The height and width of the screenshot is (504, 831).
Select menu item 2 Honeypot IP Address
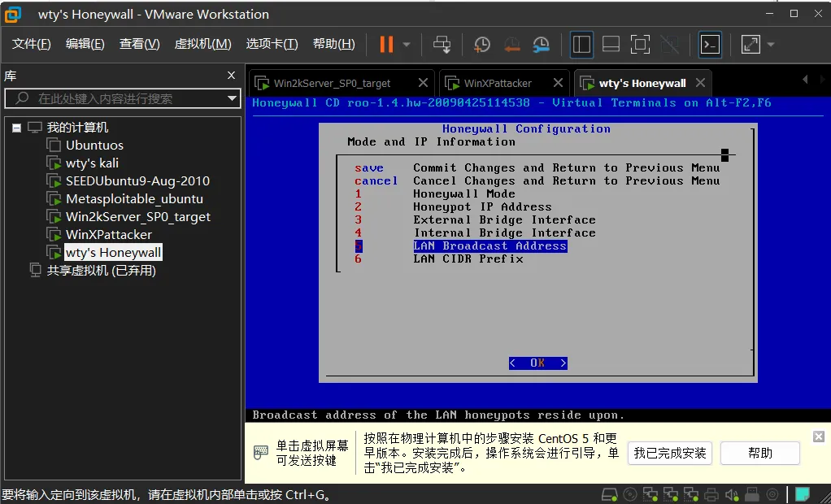pyautogui.click(x=482, y=206)
